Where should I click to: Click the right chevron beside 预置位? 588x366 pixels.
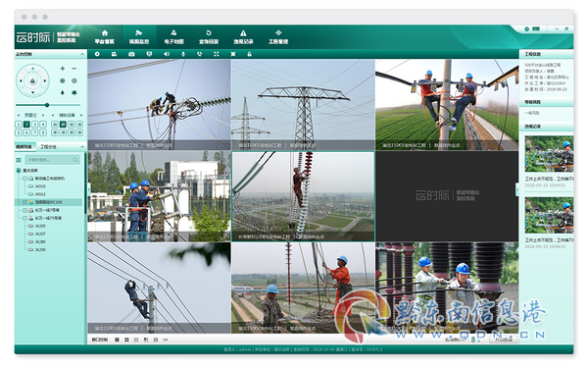pyautogui.click(x=43, y=115)
